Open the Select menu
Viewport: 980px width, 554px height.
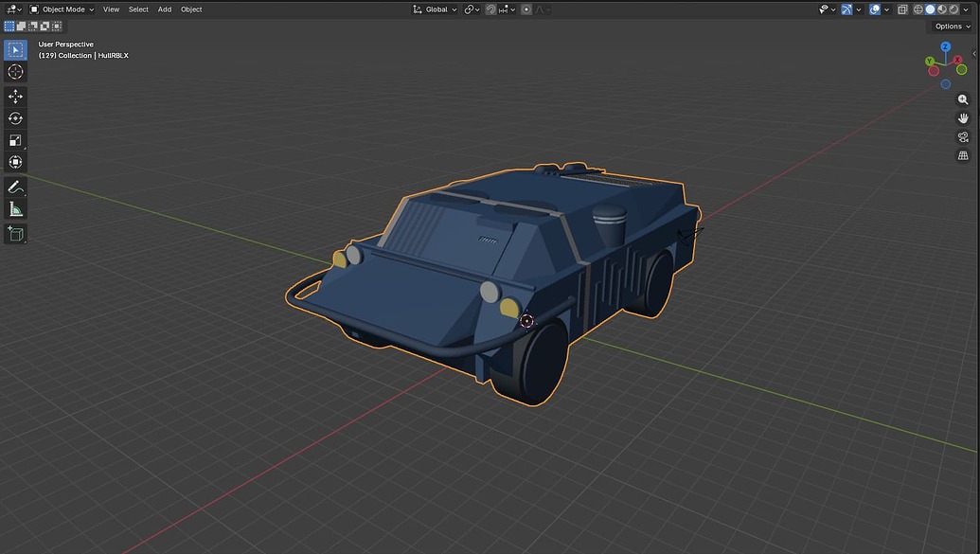tap(138, 9)
